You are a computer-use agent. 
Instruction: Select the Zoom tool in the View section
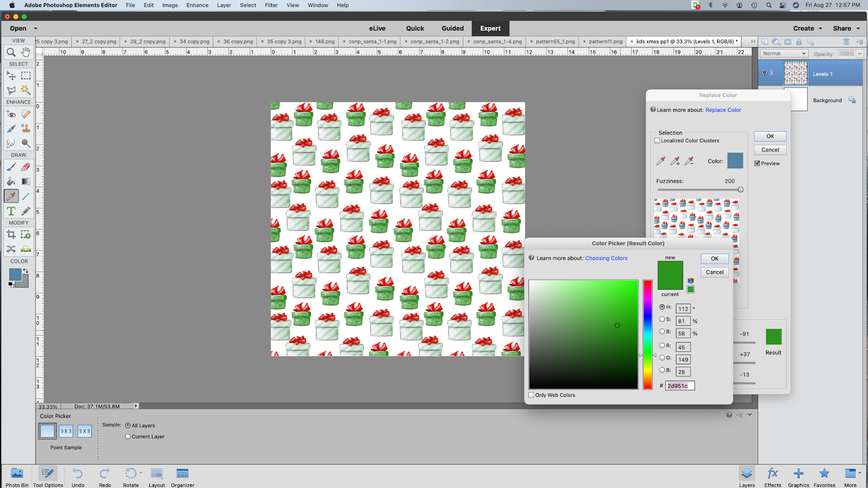(x=11, y=52)
